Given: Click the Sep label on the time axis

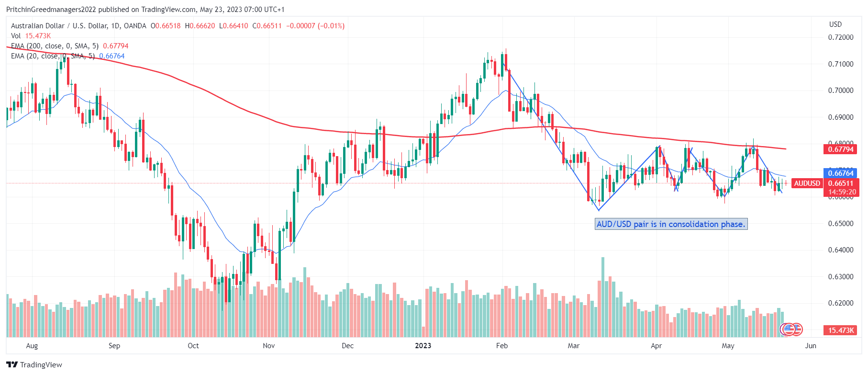Looking at the screenshot, I should [x=114, y=346].
